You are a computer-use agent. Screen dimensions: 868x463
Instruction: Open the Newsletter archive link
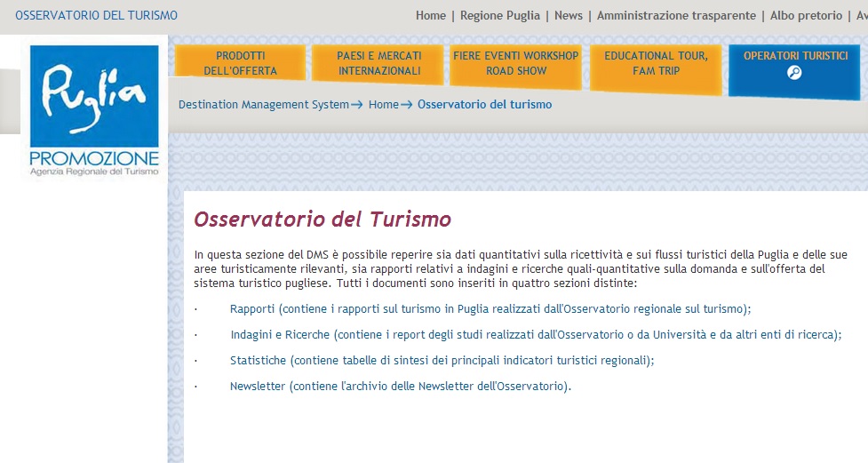pos(258,387)
